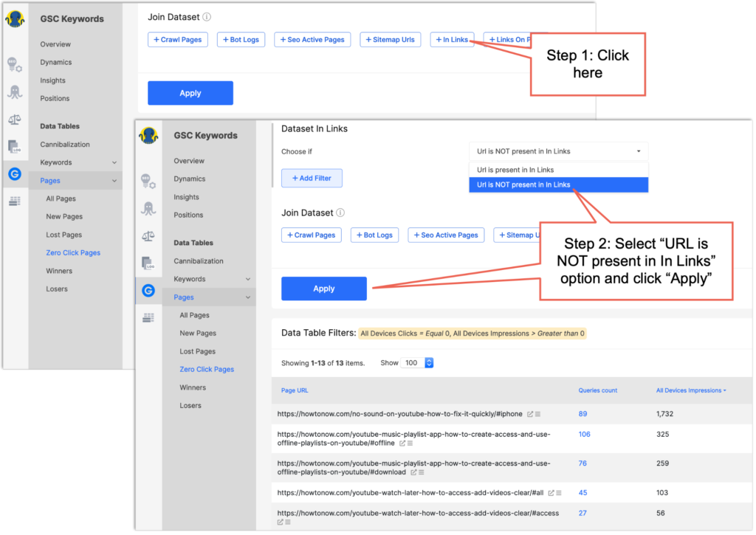756x535 pixels.
Task: Open queries count 106 link
Action: (585, 434)
